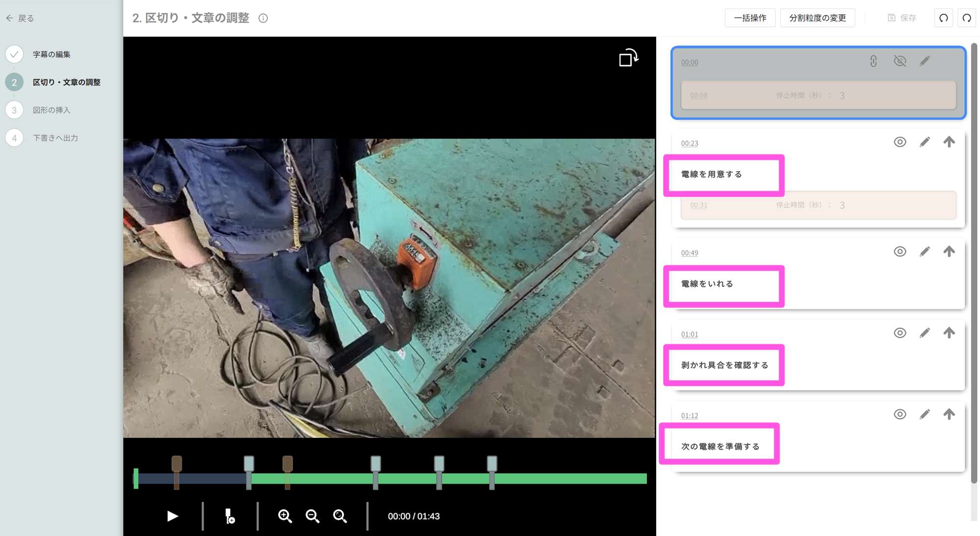Click the add marker icon

coord(229,516)
